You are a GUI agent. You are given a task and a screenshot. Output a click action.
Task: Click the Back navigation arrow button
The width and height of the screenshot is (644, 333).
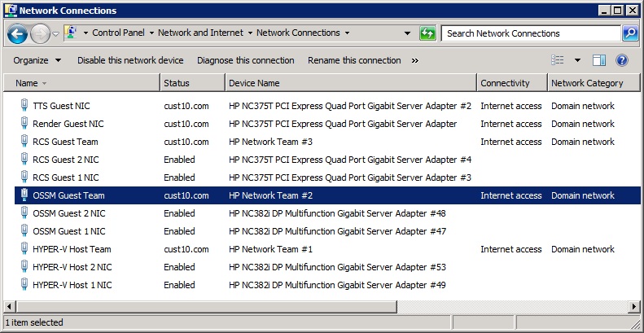[17, 33]
